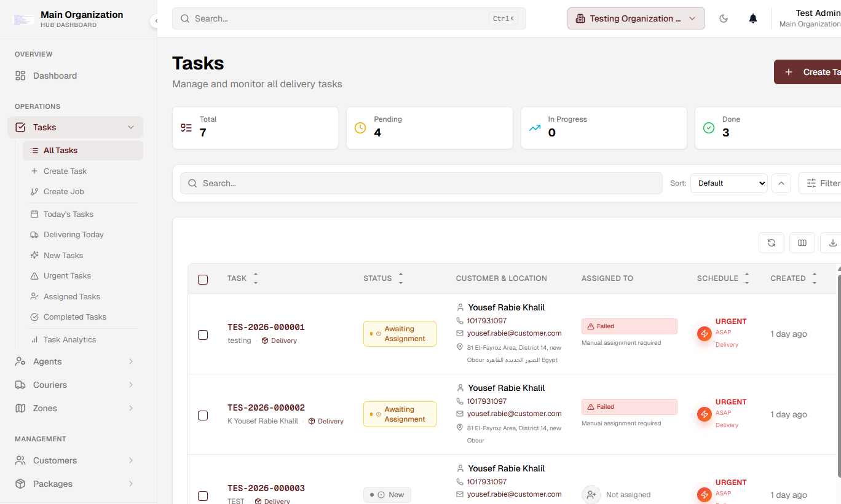The width and height of the screenshot is (841, 504).
Task: Click the Pending clock icon
Action: [x=360, y=128]
